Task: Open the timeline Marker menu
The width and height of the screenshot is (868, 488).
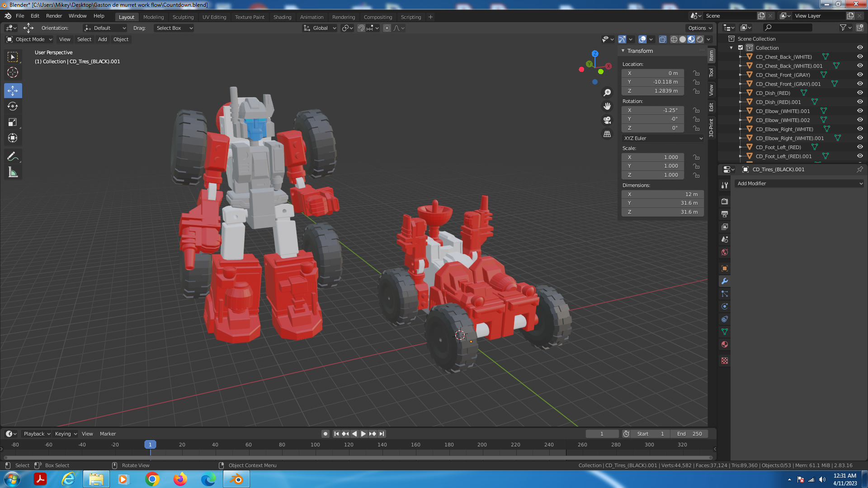Action: coord(108,434)
